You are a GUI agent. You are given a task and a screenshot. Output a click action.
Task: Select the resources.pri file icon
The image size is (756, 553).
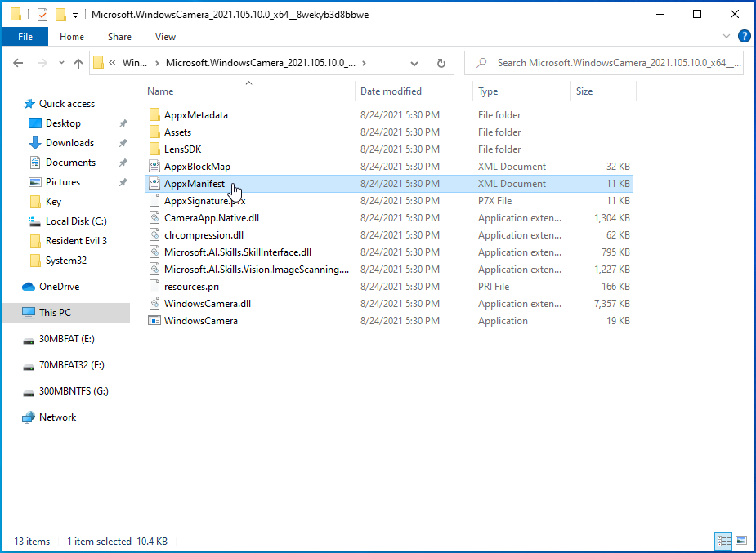[x=154, y=287]
